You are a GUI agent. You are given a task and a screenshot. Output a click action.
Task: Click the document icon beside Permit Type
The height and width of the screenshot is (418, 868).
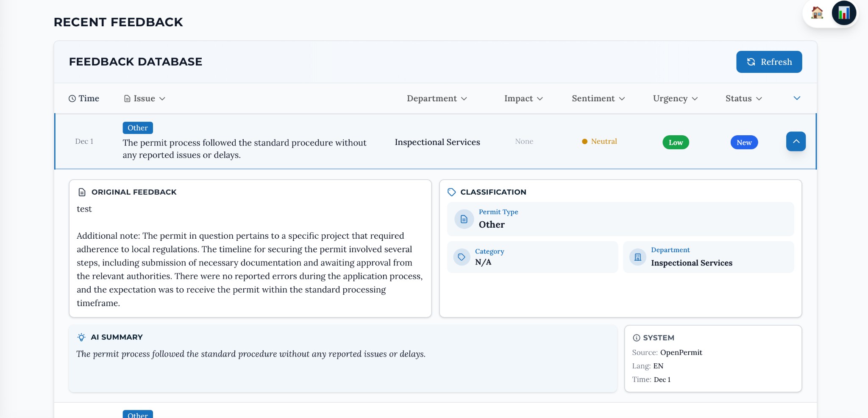coord(464,219)
